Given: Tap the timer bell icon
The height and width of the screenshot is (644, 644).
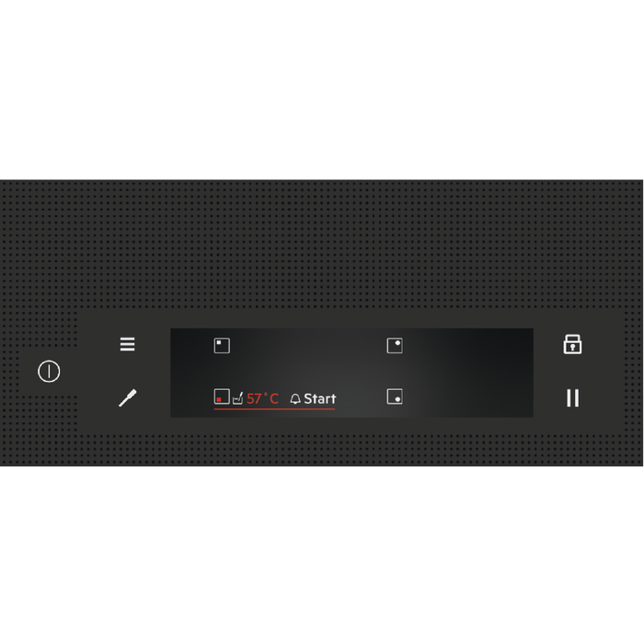Looking at the screenshot, I should (295, 398).
